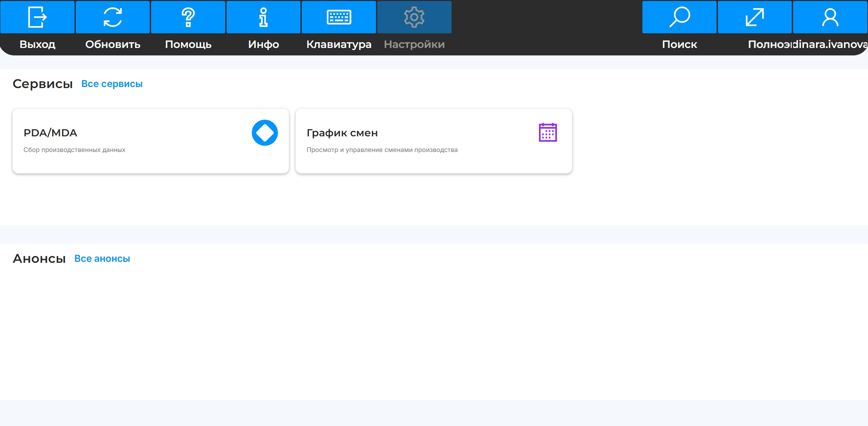The height and width of the screenshot is (426, 868).
Task: Click the blue PDA/MDA diamond icon
Action: click(265, 133)
